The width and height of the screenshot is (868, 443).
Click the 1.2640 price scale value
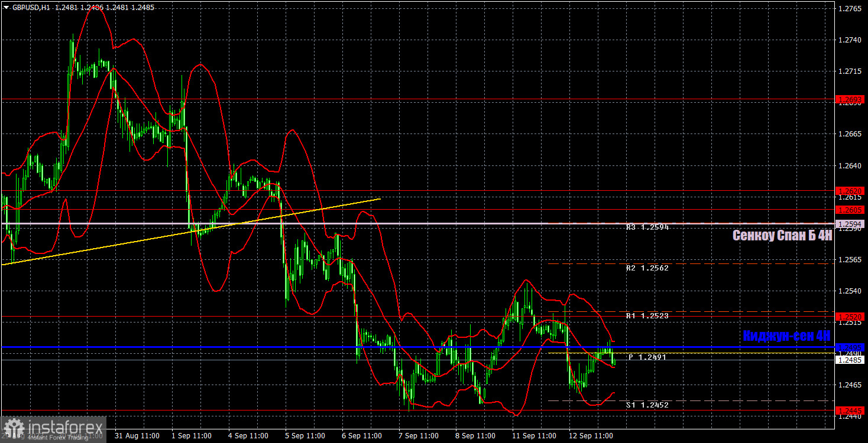click(x=850, y=165)
